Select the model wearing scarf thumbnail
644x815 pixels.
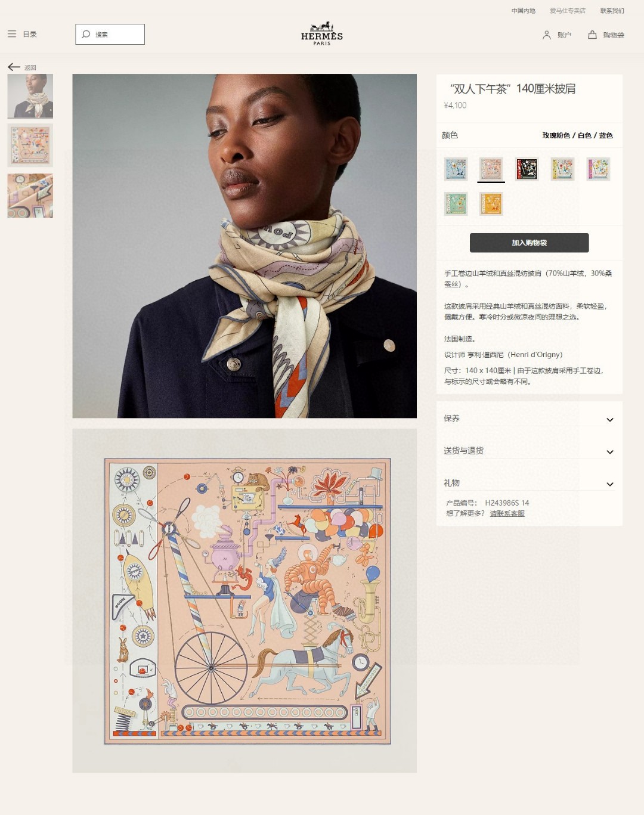click(x=30, y=96)
